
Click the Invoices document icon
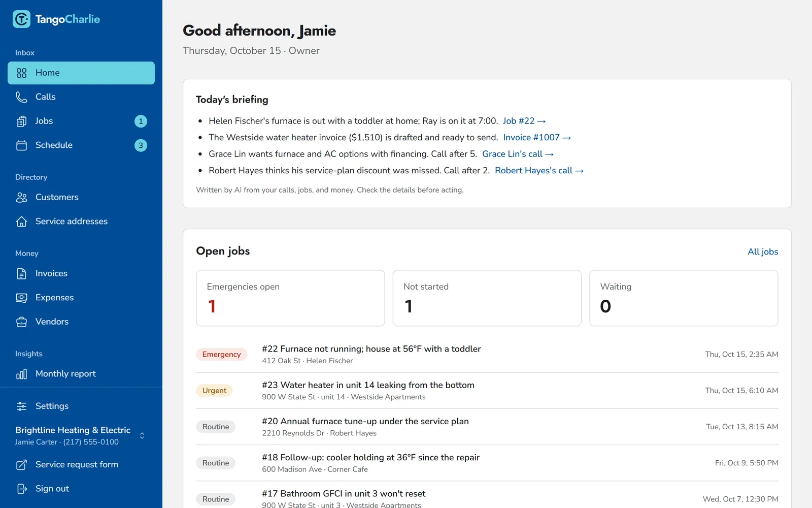(x=21, y=274)
